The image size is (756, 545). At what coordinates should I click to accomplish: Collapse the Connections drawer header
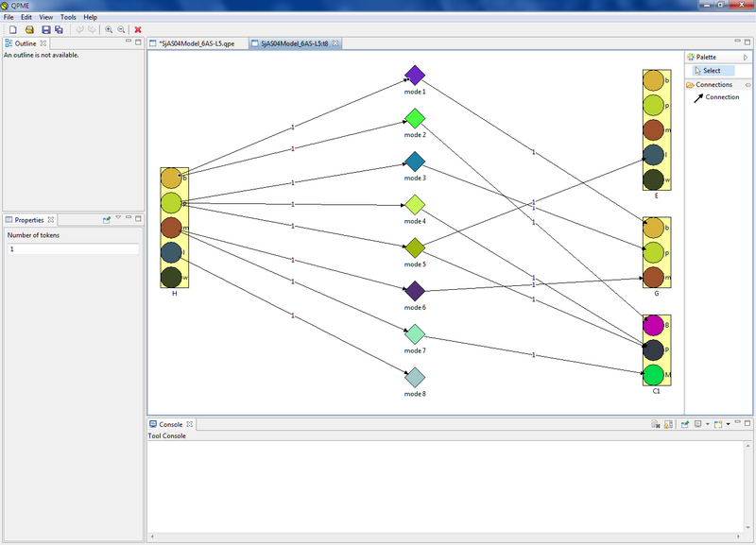coord(713,85)
